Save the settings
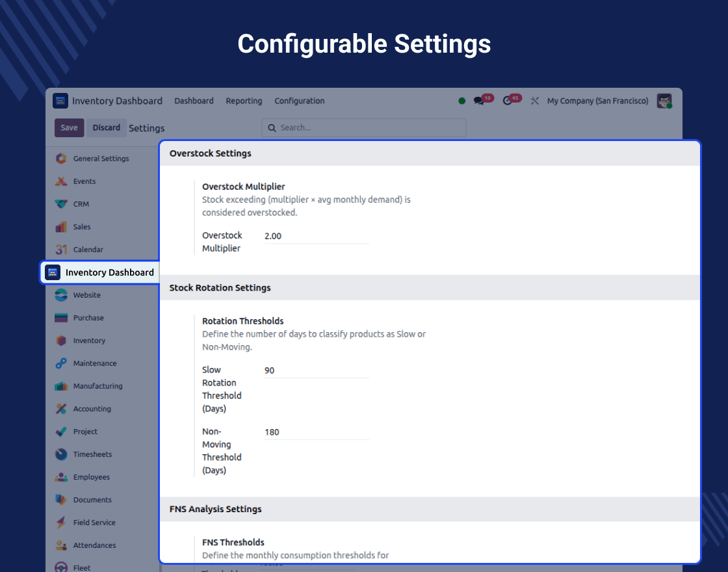The image size is (728, 572). tap(69, 127)
